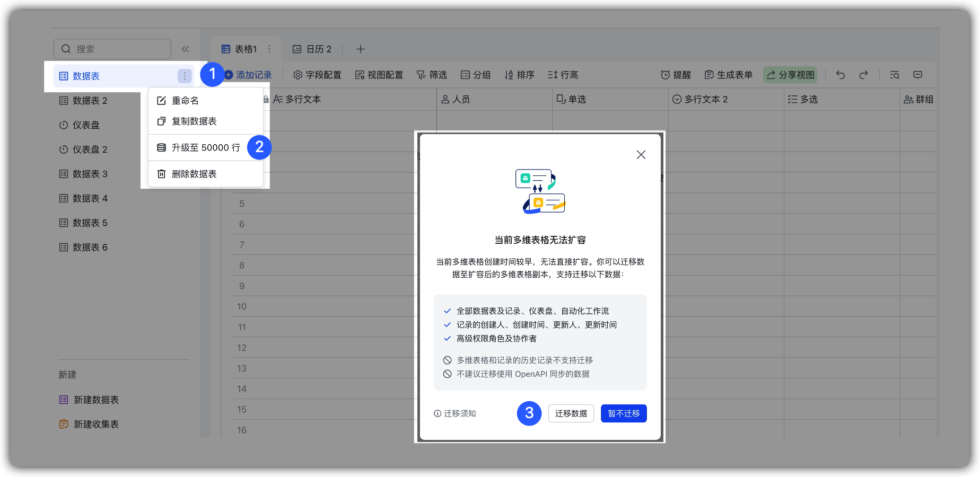
Task: Generate a form with the 生成表单 icon
Action: pyautogui.click(x=729, y=75)
